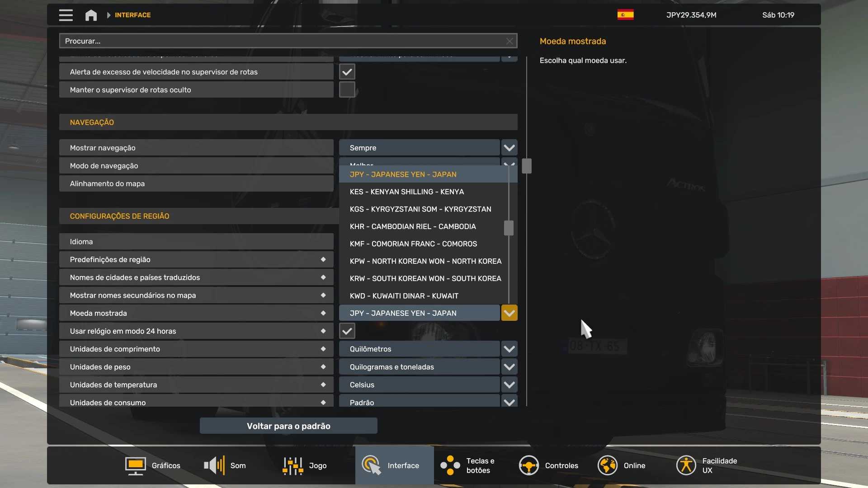
Task: Switch to the Jogo tab
Action: tap(304, 465)
